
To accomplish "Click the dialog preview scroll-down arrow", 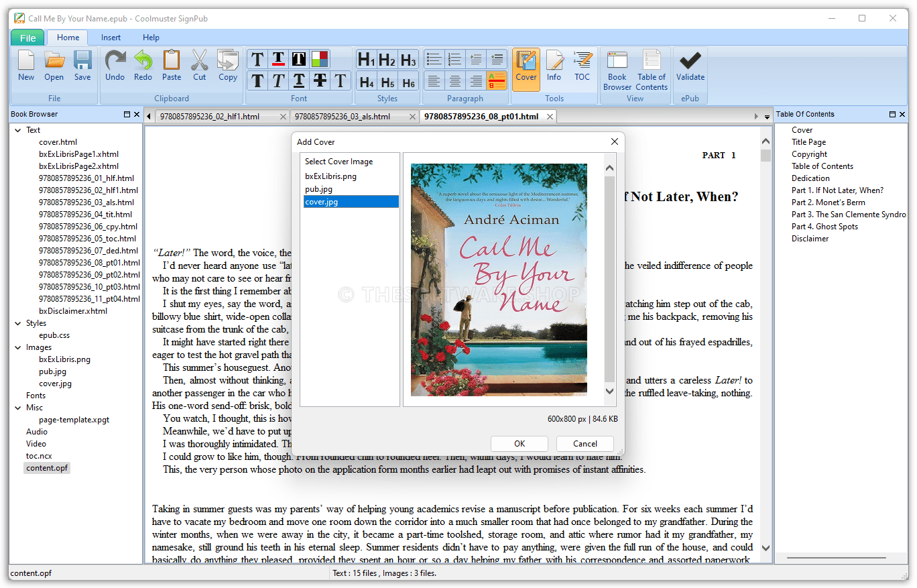I will pos(609,391).
